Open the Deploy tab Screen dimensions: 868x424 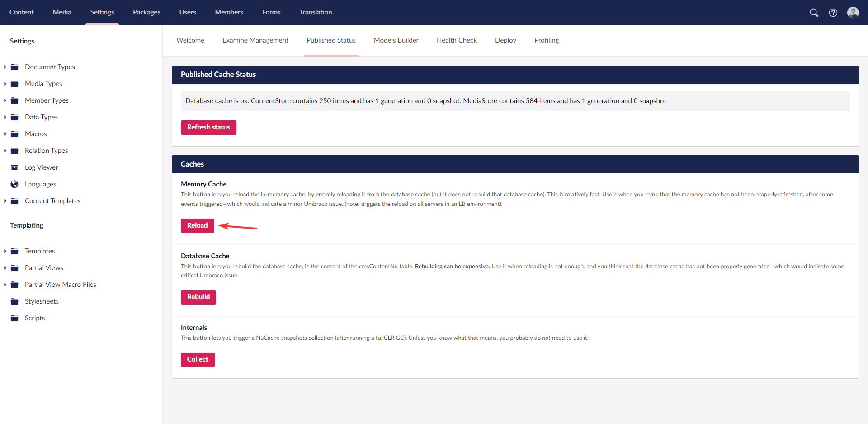[x=505, y=40]
